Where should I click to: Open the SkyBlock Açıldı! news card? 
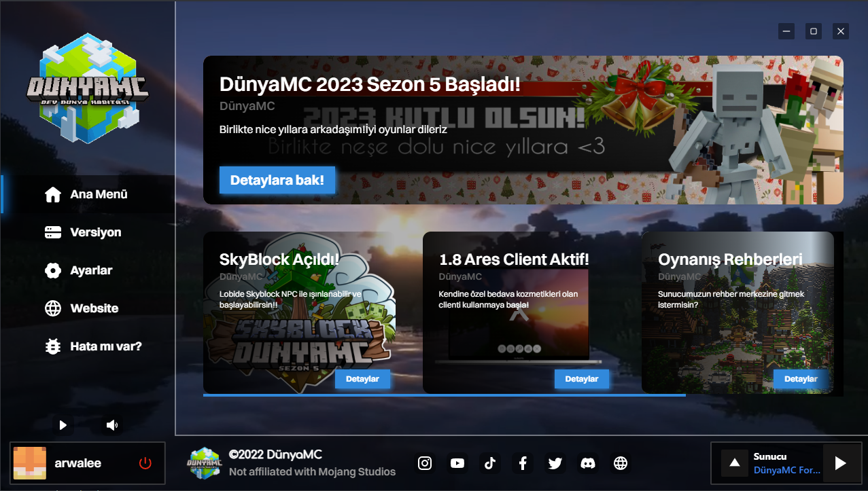point(299,312)
